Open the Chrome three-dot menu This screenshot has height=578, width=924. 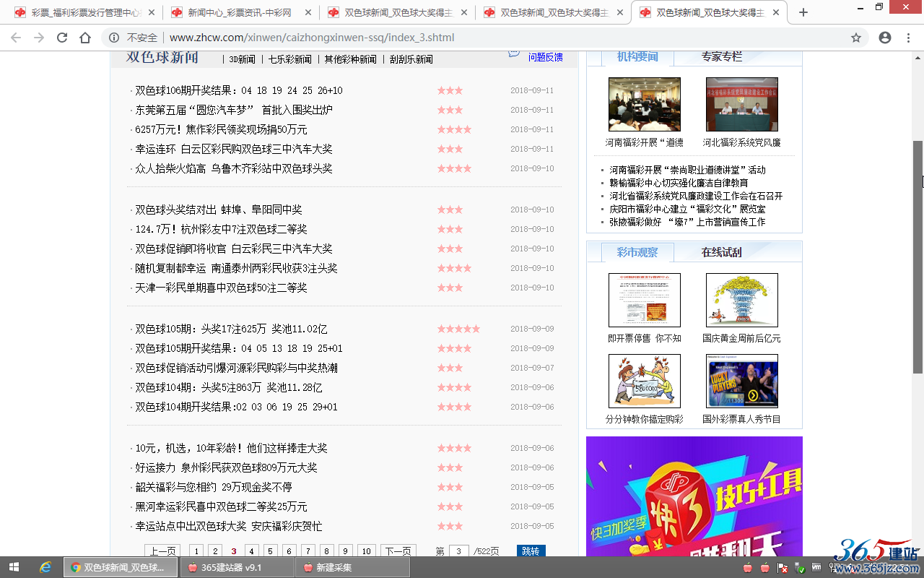click(908, 38)
